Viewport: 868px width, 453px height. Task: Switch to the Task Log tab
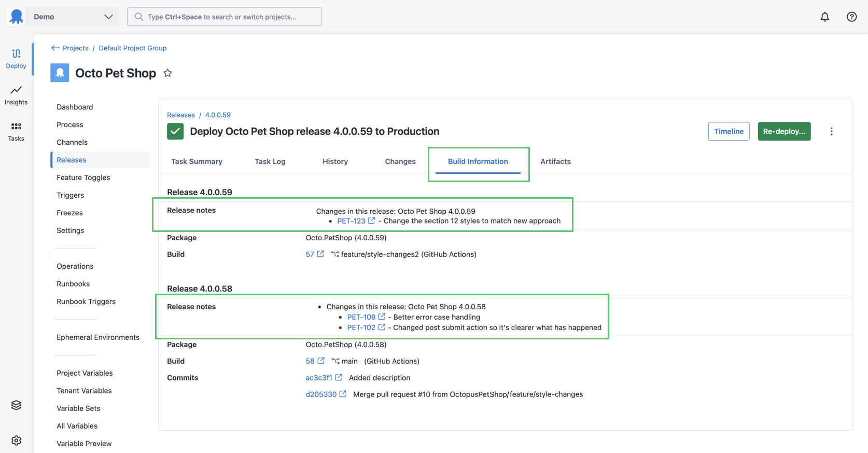(270, 161)
